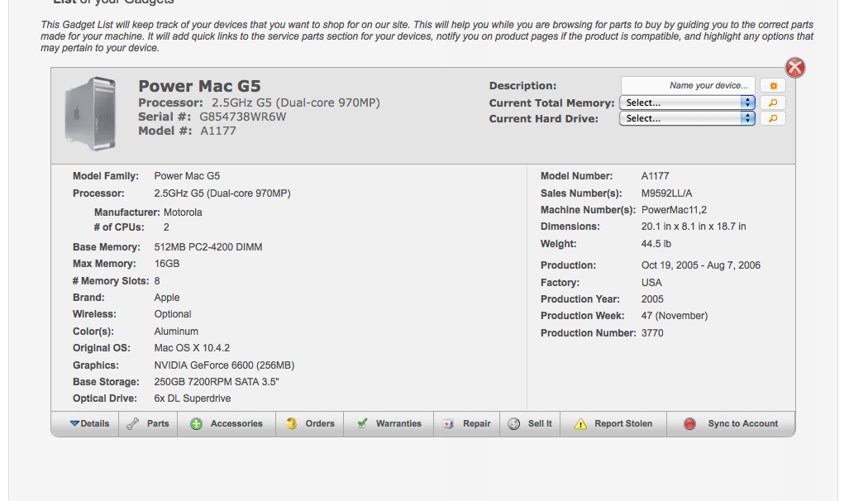Click machine number PowerMac11,2
Screen dimensions: 868x501
(674, 210)
